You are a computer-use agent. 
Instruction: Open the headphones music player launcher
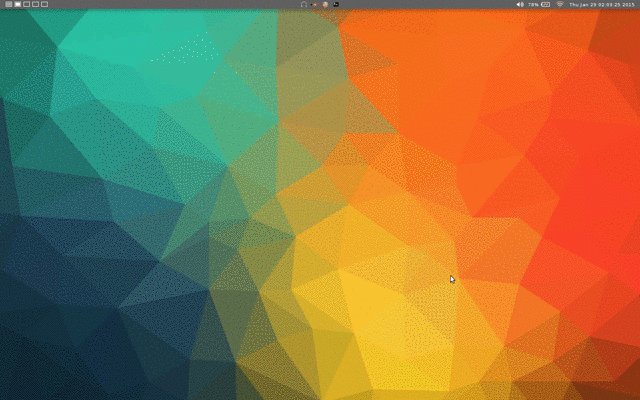pyautogui.click(x=304, y=4)
